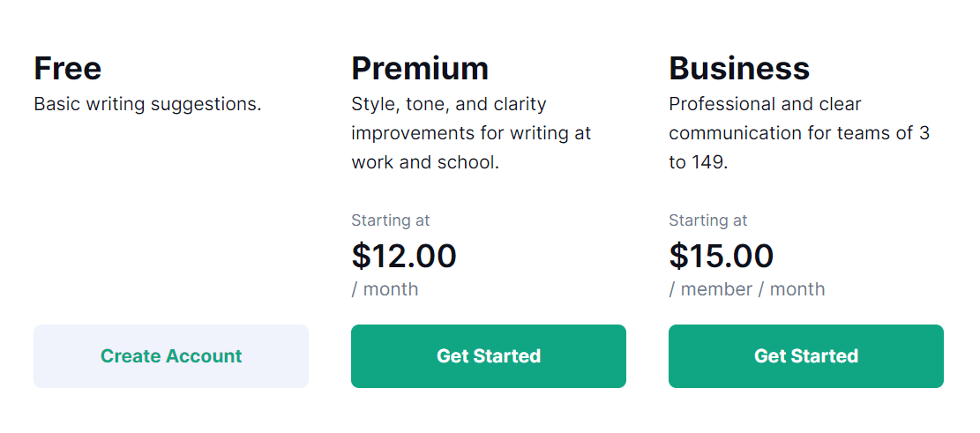Click "/ month" under the Premium price
The height and width of the screenshot is (433, 980).
[x=385, y=289]
